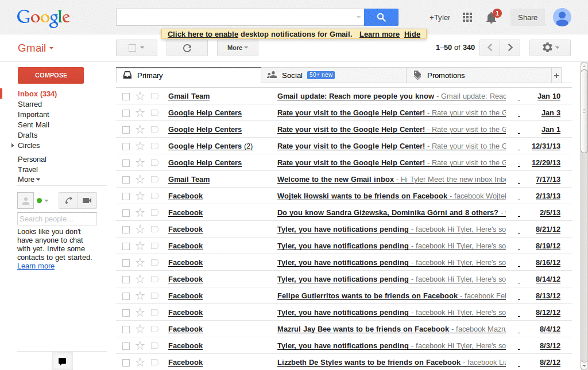
Task: Open Learn more link in chat panel
Action: click(36, 266)
